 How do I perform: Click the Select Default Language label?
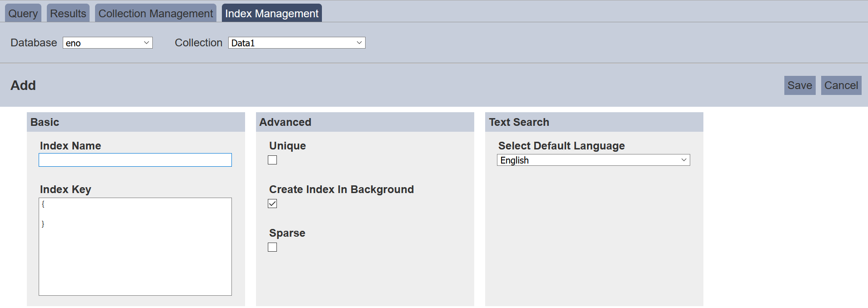coord(562,146)
